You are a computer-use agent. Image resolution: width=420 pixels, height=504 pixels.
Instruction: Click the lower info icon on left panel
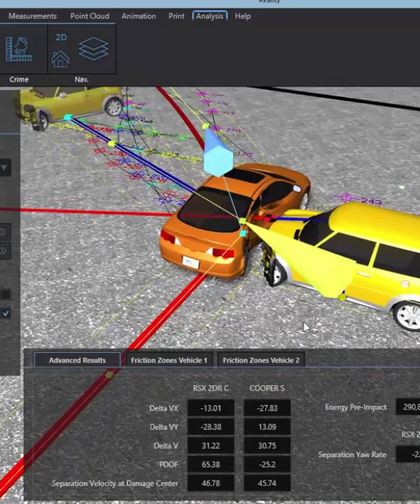tap(5, 251)
